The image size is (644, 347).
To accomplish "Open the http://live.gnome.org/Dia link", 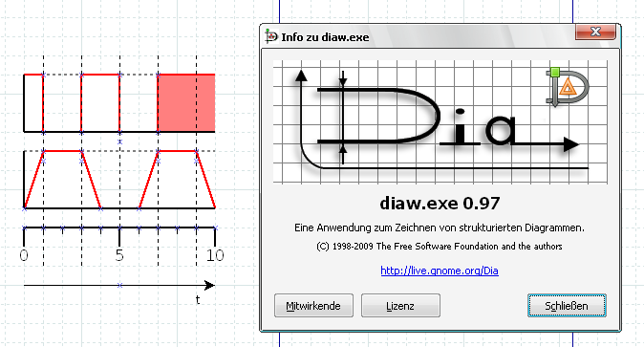I will [x=440, y=271].
